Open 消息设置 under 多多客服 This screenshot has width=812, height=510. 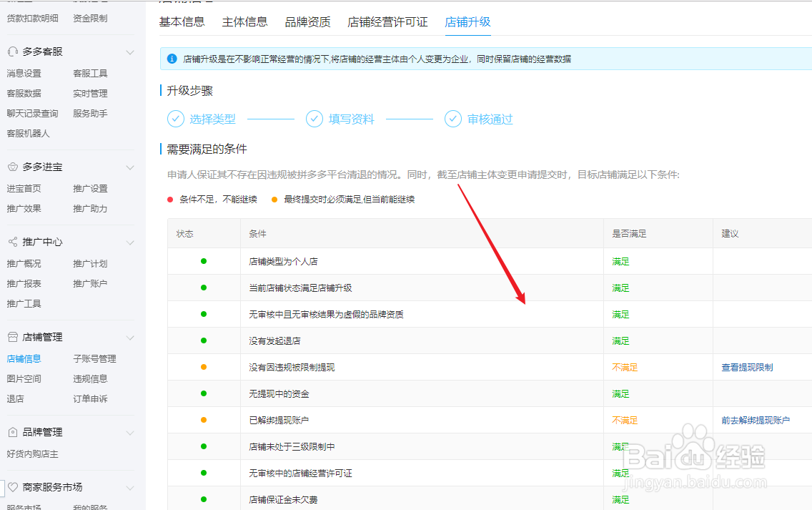(x=24, y=74)
